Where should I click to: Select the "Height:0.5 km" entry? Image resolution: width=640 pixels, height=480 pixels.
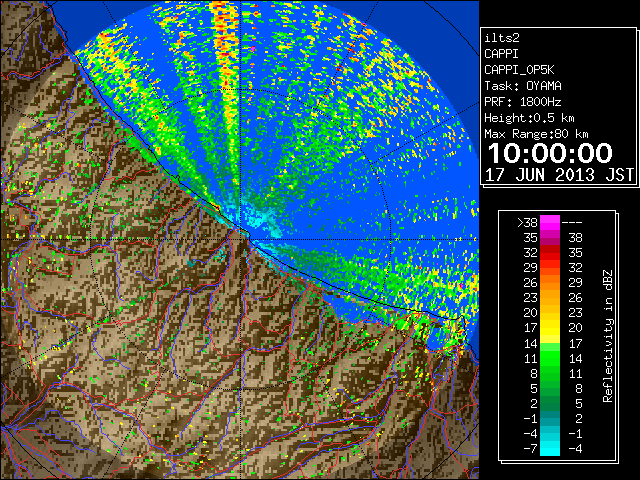pos(529,118)
